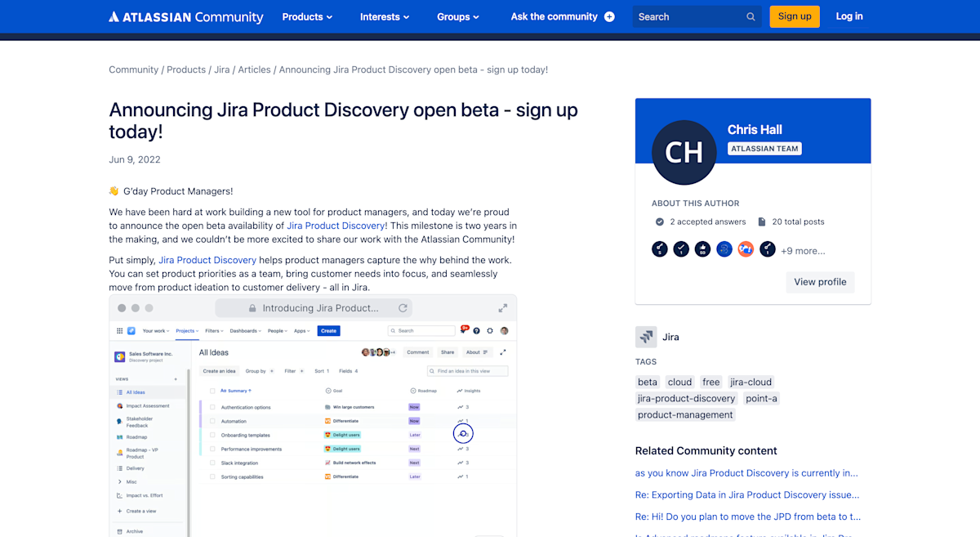Screen dimensions: 980x537
Task: Open the jira-product-discovery tag
Action: (x=687, y=398)
